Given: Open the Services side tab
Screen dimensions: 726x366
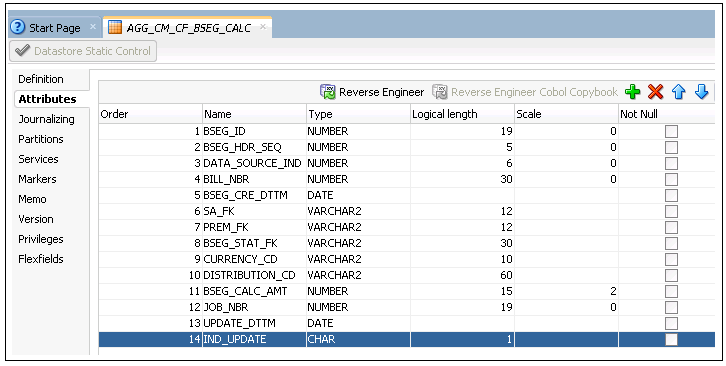Looking at the screenshot, I should 38,159.
